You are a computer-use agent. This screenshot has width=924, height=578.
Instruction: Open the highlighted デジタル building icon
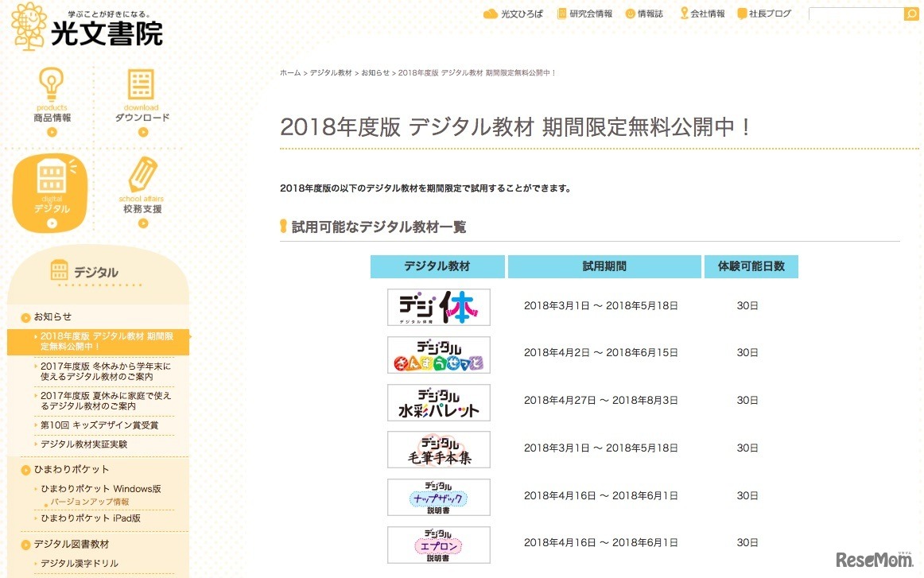51,193
